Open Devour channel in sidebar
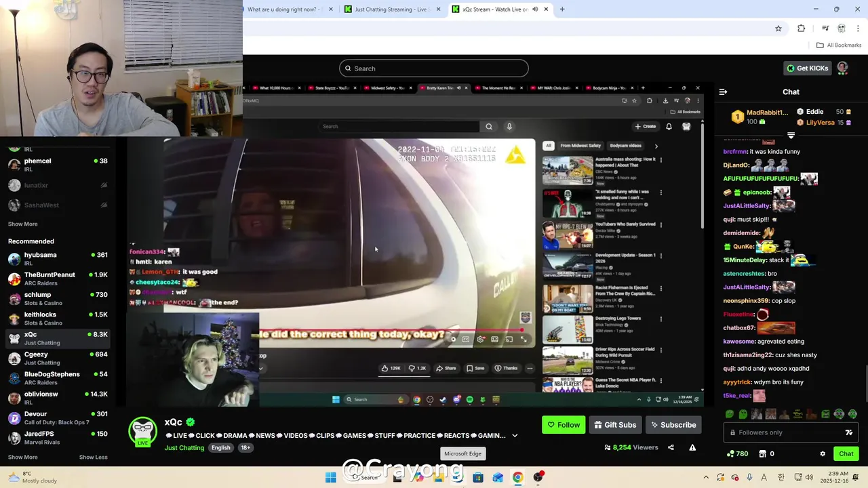 pyautogui.click(x=58, y=418)
